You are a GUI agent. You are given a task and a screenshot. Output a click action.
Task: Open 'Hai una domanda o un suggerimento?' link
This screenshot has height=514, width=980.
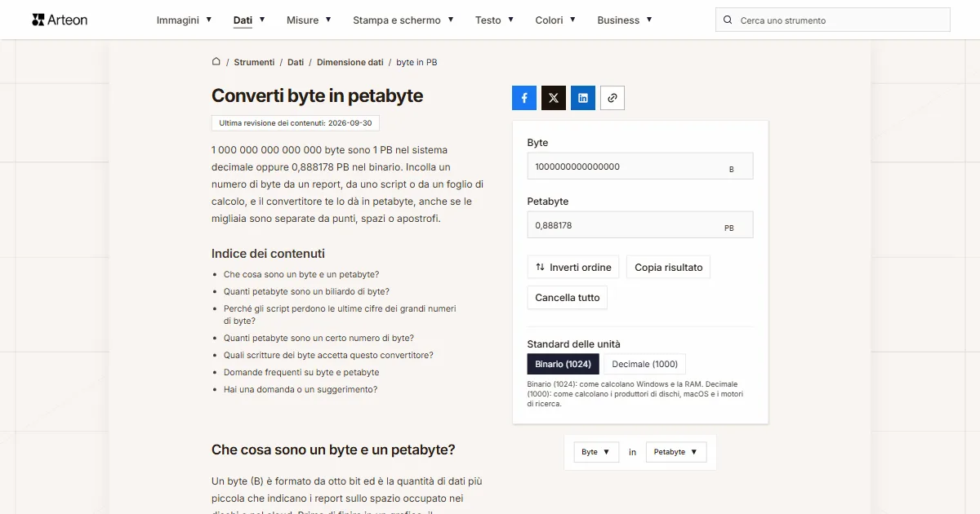301,389
